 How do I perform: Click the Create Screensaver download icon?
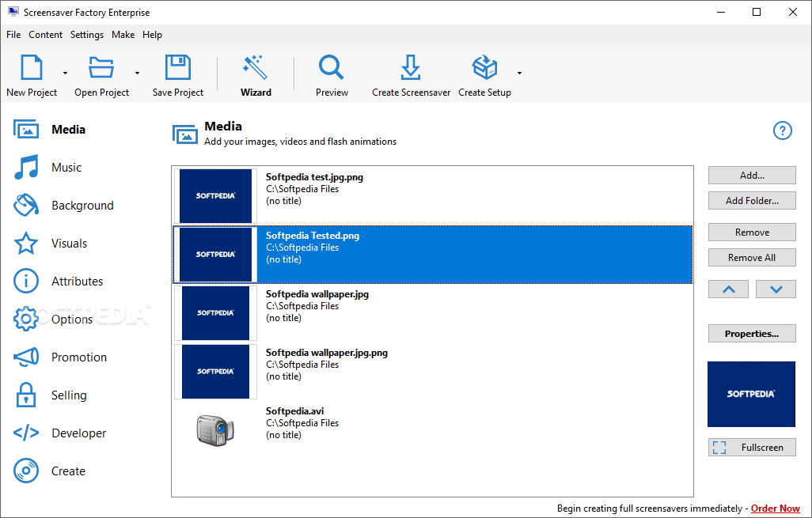411,67
